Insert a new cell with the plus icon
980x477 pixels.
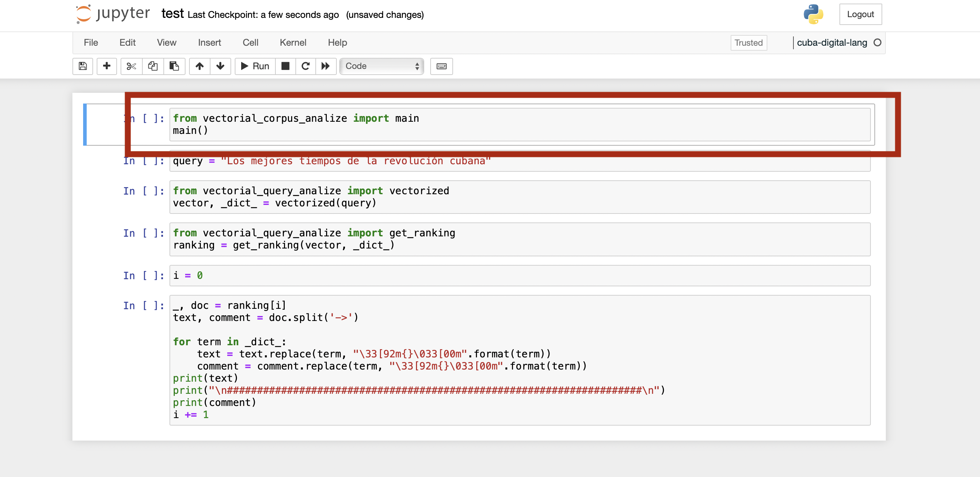(x=107, y=66)
